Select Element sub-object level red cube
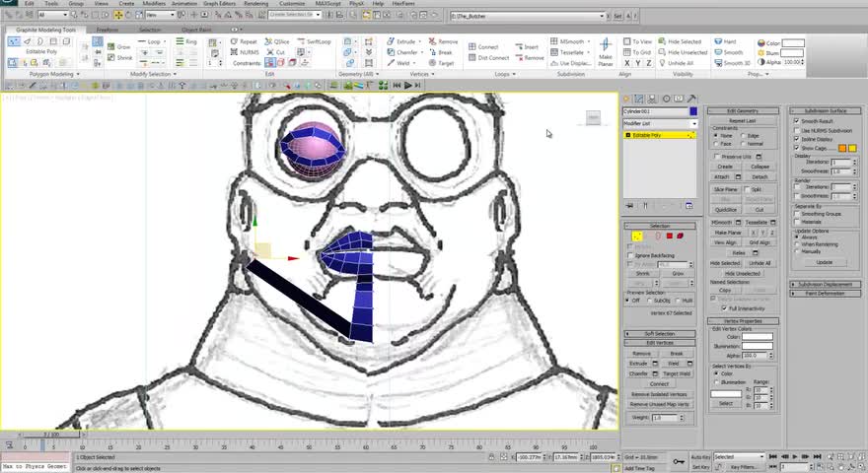The image size is (868, 473). [681, 236]
